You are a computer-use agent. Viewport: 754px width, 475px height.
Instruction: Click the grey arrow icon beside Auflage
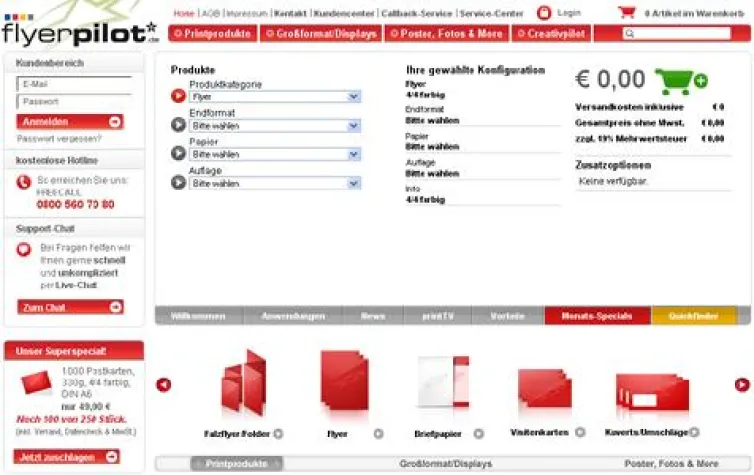178,182
